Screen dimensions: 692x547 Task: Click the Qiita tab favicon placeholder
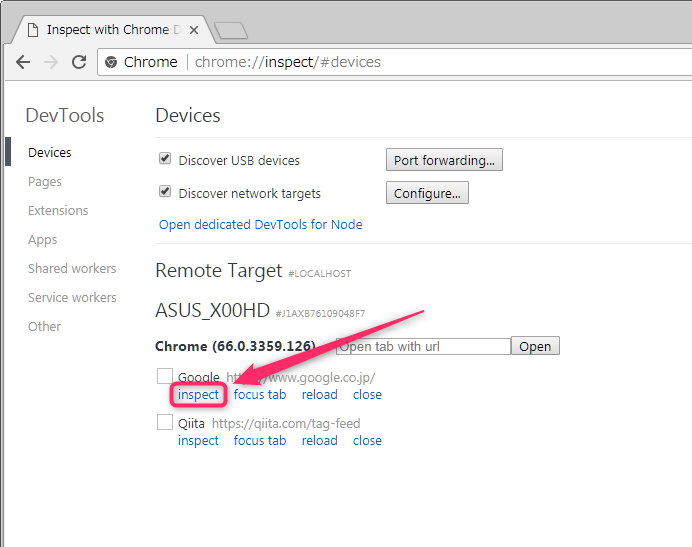[165, 422]
